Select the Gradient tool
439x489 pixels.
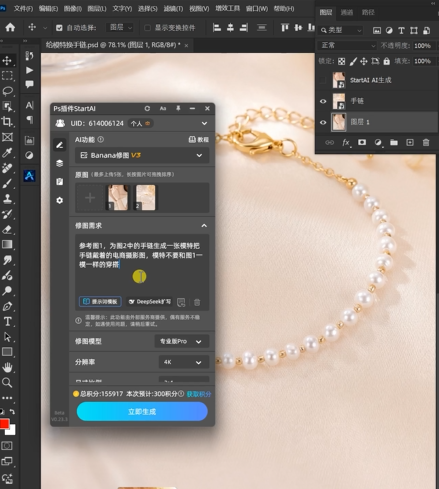click(x=7, y=244)
